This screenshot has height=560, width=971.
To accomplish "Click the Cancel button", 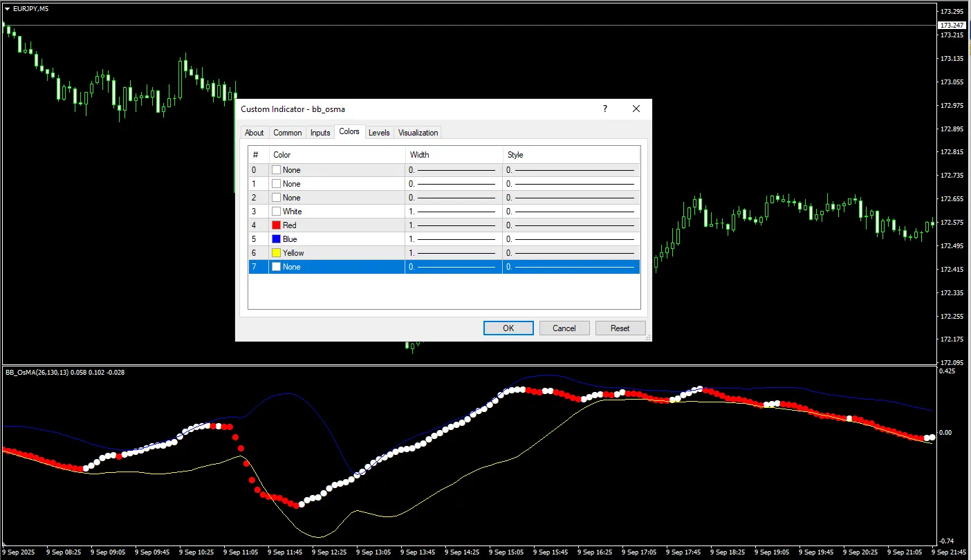I will point(564,328).
